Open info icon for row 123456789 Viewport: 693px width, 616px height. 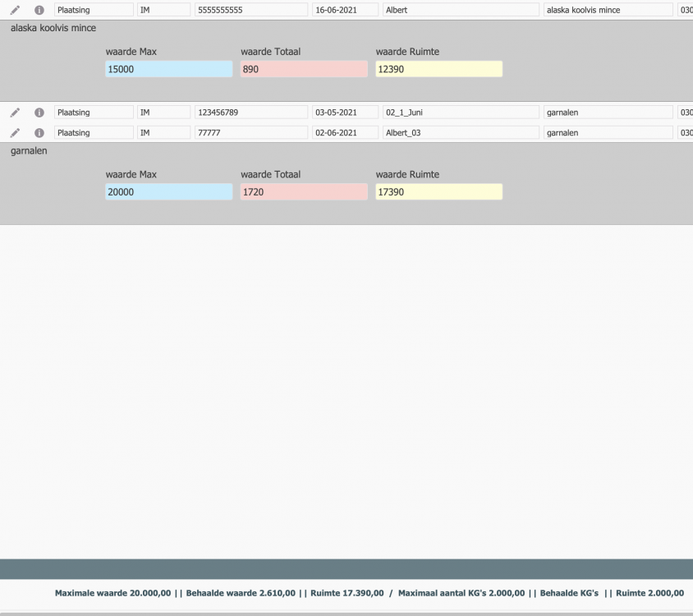pyautogui.click(x=39, y=113)
